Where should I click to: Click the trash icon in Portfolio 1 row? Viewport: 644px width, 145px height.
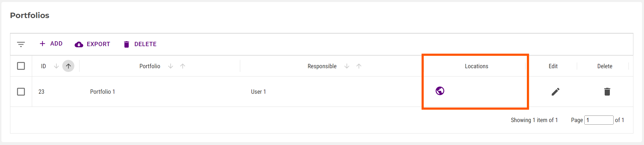tap(607, 92)
